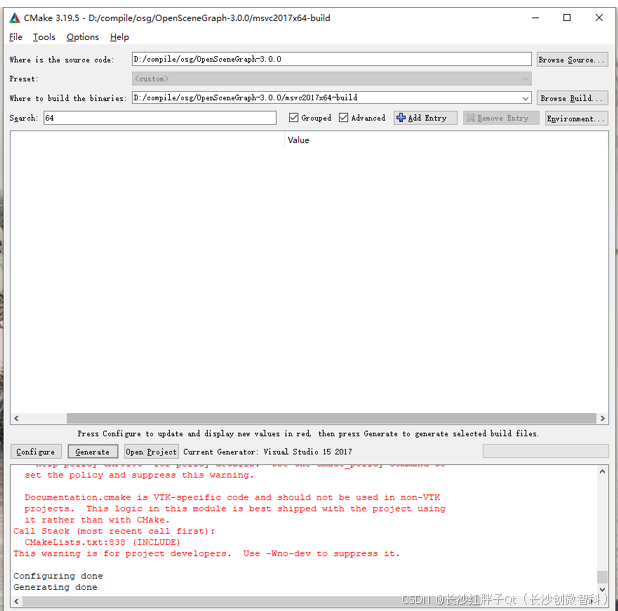Close the CMake window
618x611 pixels.
(599, 18)
